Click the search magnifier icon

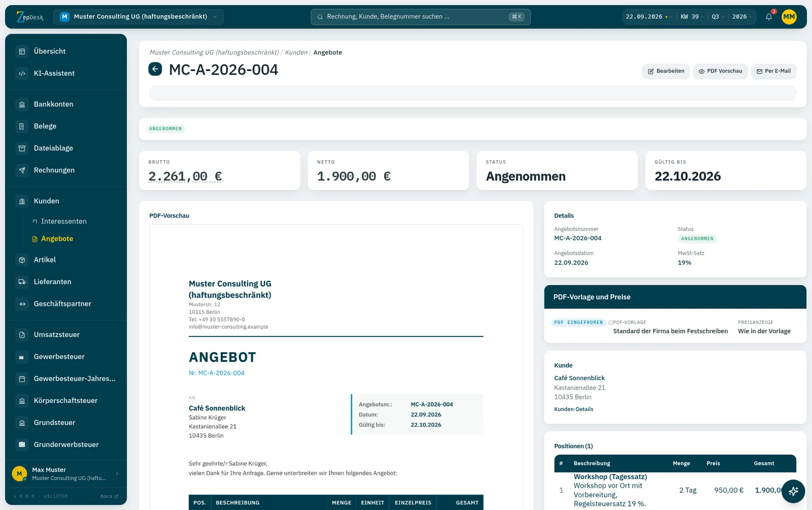click(x=320, y=17)
